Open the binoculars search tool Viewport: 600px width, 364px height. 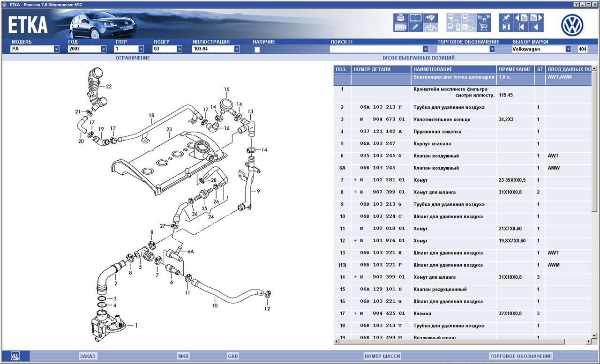point(430,18)
